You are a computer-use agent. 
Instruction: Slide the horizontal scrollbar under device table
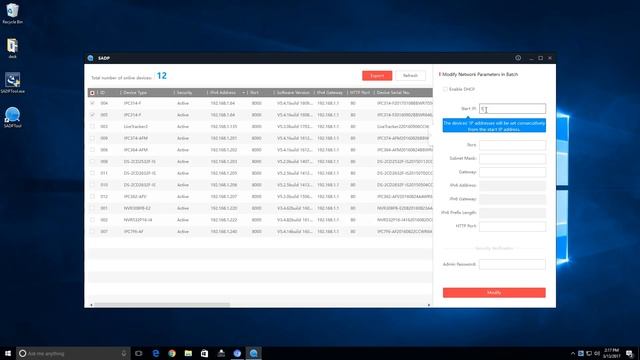coord(162,304)
